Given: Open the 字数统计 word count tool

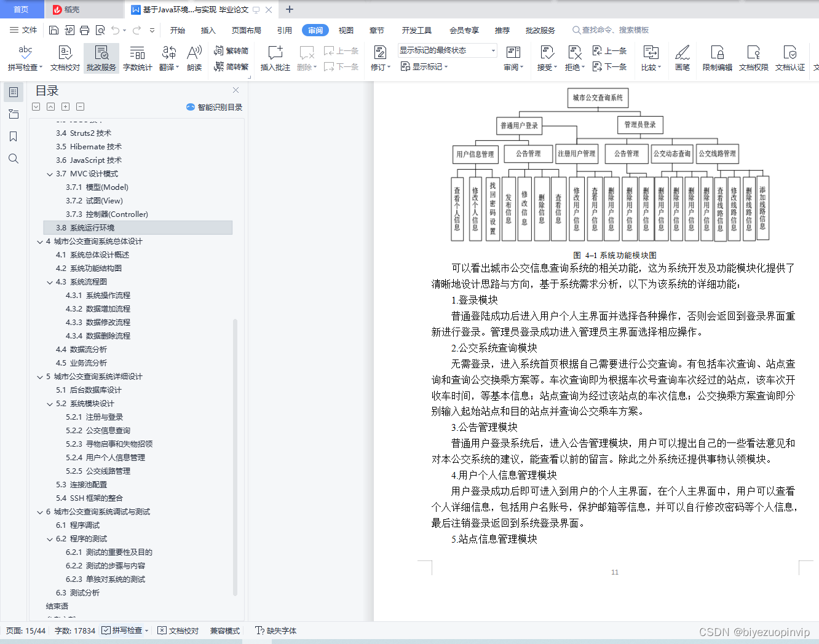Looking at the screenshot, I should coord(137,58).
